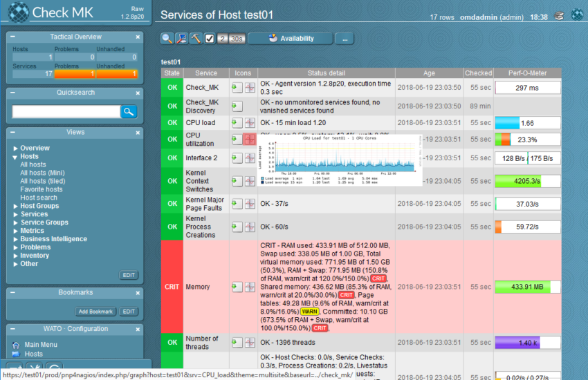Open the CPU load graph icon
This screenshot has height=380, width=588.
pyautogui.click(x=250, y=122)
